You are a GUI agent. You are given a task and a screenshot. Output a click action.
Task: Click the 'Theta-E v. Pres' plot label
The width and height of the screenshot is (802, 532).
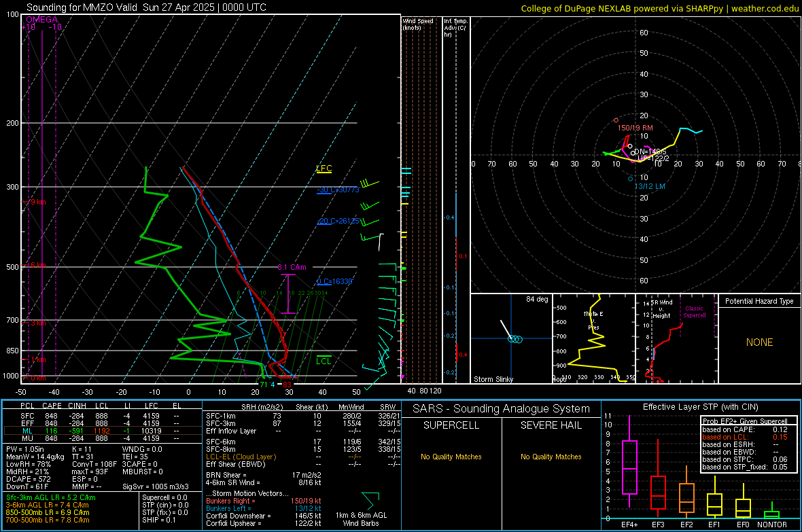[x=593, y=321]
